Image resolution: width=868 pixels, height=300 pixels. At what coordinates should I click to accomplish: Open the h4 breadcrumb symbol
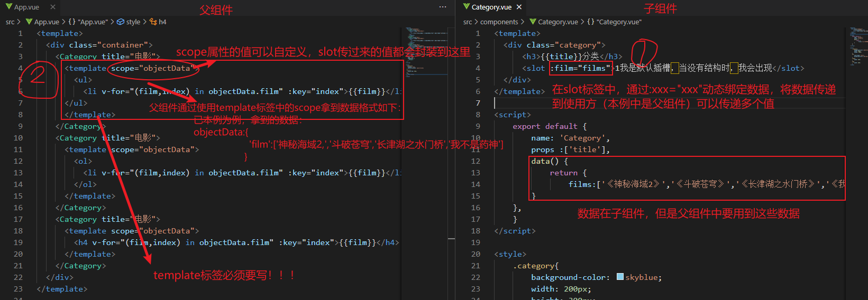[158, 22]
